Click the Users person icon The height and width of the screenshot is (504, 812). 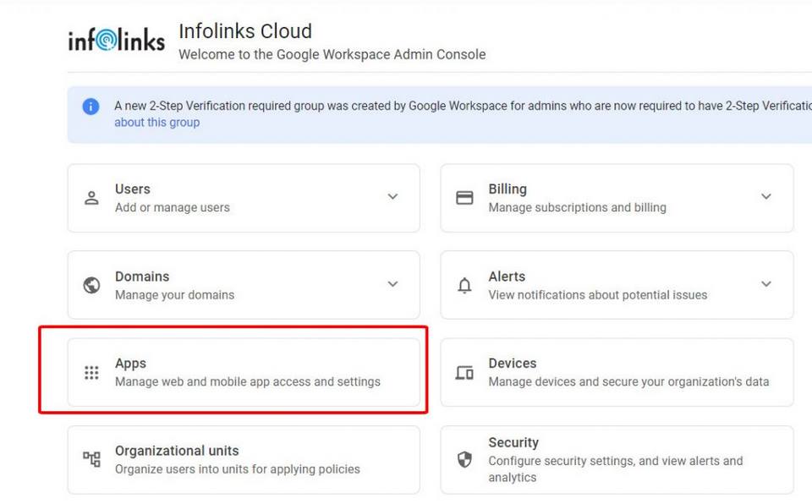[x=91, y=198]
